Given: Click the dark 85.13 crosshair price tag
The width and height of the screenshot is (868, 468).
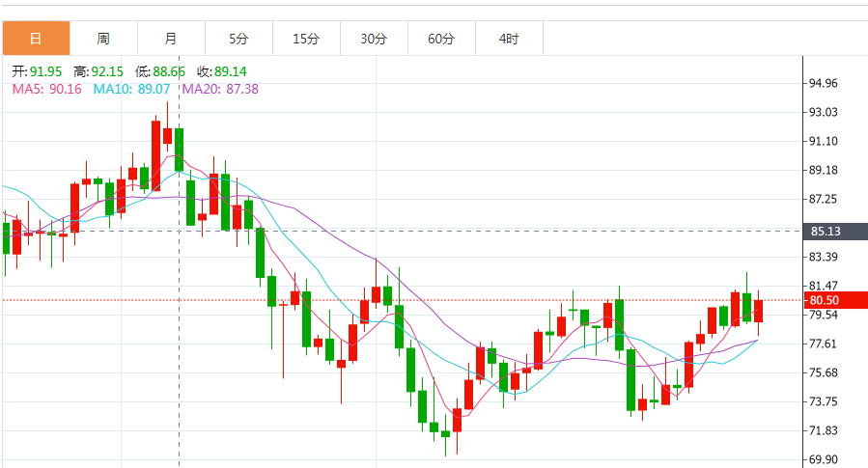Looking at the screenshot, I should (x=826, y=232).
